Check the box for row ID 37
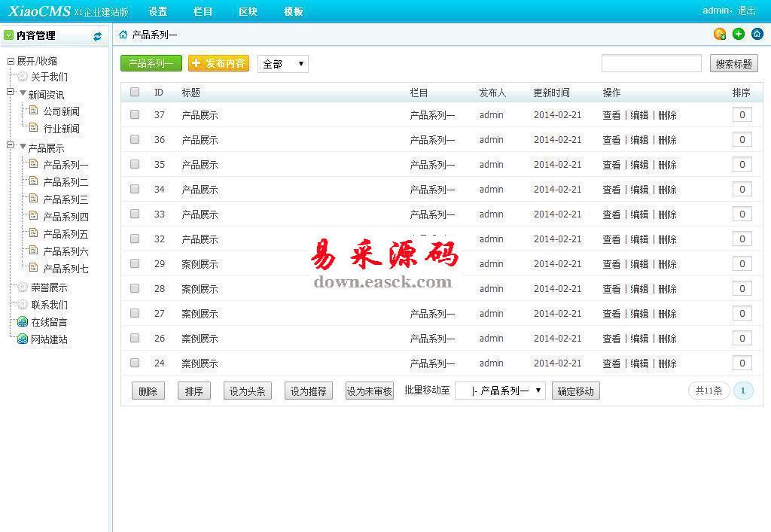This screenshot has height=532, width=771. point(135,114)
